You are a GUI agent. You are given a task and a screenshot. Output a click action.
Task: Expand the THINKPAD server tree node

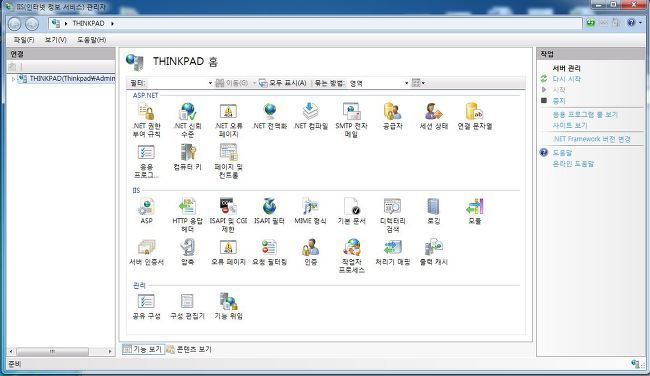pos(13,79)
